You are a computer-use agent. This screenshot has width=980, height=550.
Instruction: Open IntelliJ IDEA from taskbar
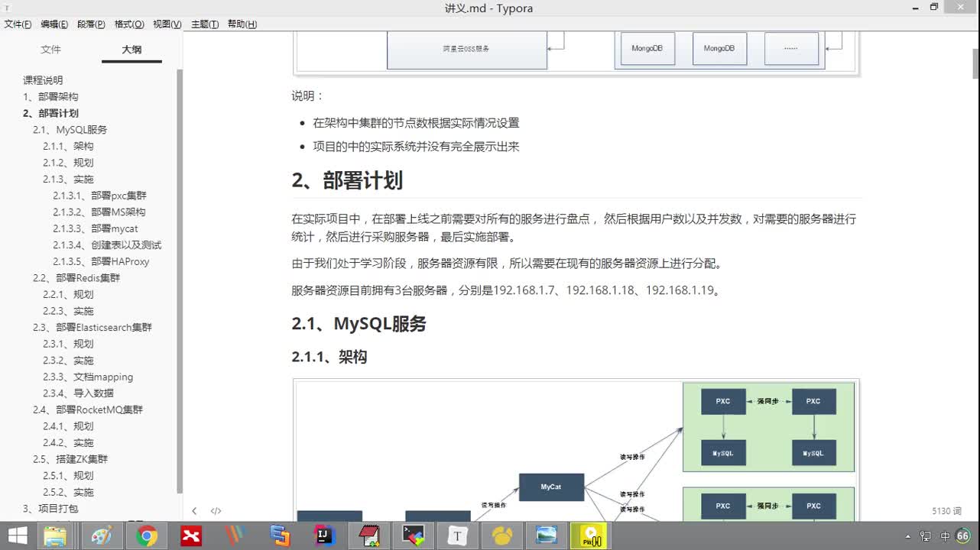click(325, 536)
